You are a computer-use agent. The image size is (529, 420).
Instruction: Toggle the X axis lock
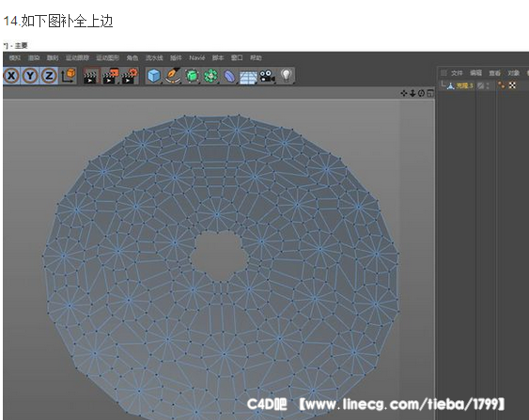(11, 75)
